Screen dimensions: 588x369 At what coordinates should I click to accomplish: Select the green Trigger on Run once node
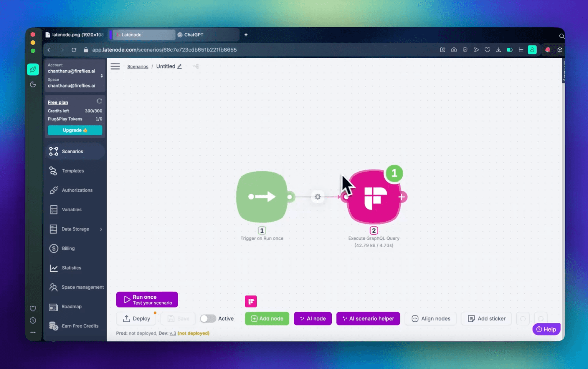coord(262,197)
